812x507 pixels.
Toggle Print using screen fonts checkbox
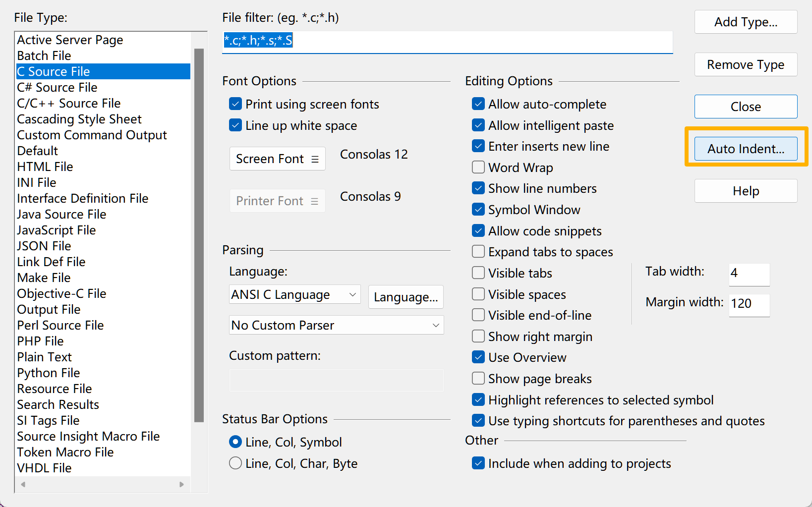(235, 104)
